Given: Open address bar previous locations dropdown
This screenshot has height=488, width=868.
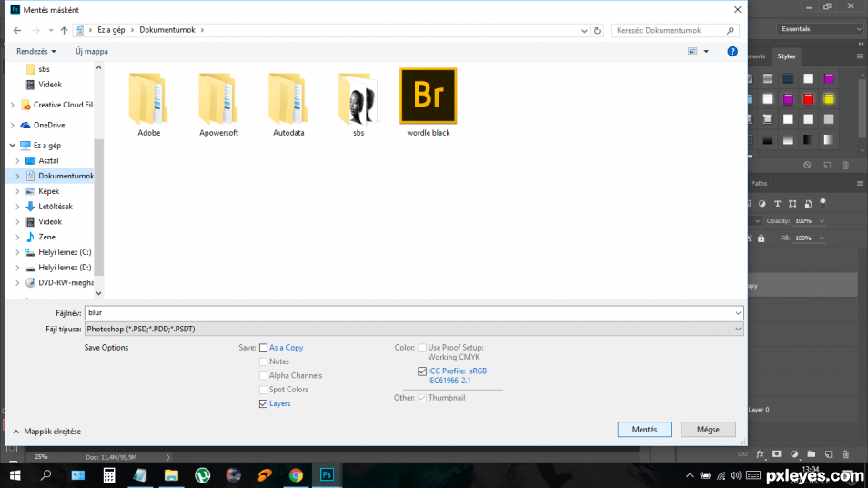Looking at the screenshot, I should tap(584, 30).
